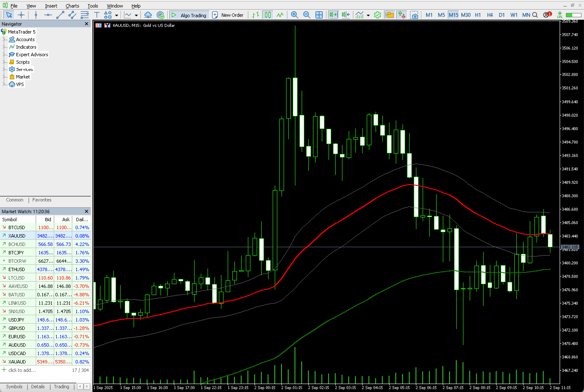Open the View menu
This screenshot has width=584, height=392.
[x=31, y=6]
